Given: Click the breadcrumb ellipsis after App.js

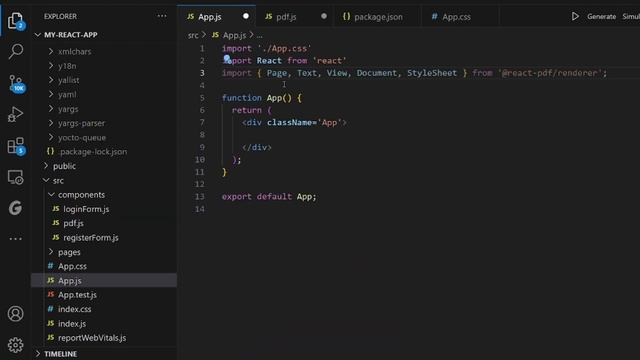Looking at the screenshot, I should (x=260, y=36).
